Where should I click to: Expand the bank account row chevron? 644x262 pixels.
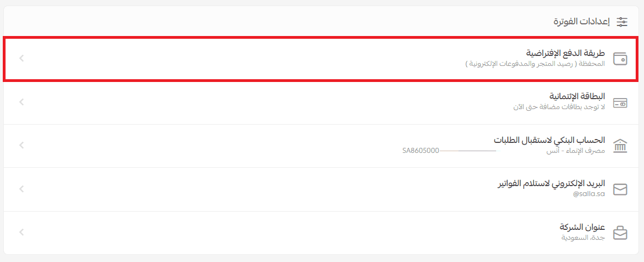click(x=21, y=146)
